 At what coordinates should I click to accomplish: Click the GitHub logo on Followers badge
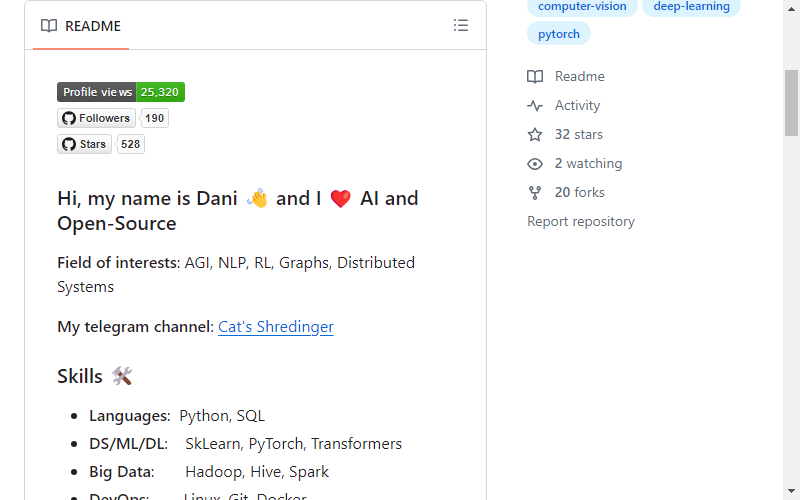point(69,118)
